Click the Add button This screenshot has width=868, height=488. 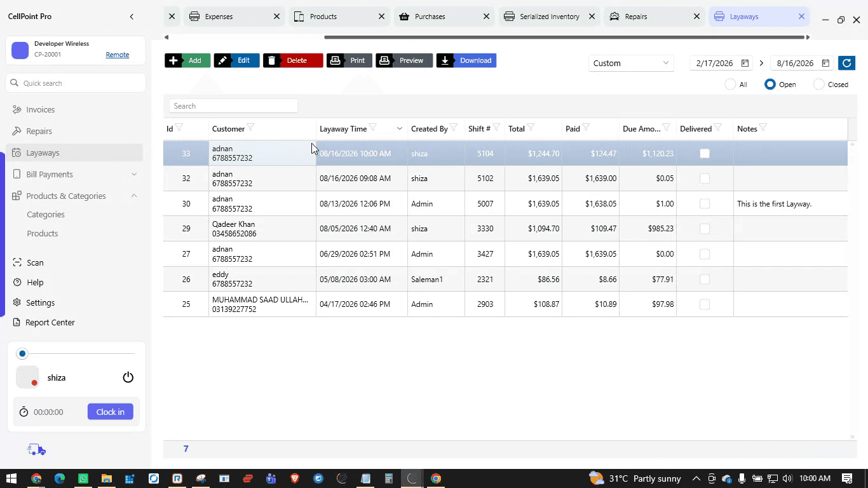point(187,60)
